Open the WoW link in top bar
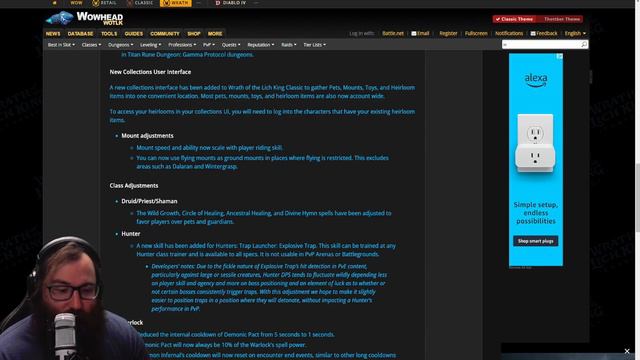Screen dimensions: 640x360 [76, 3]
